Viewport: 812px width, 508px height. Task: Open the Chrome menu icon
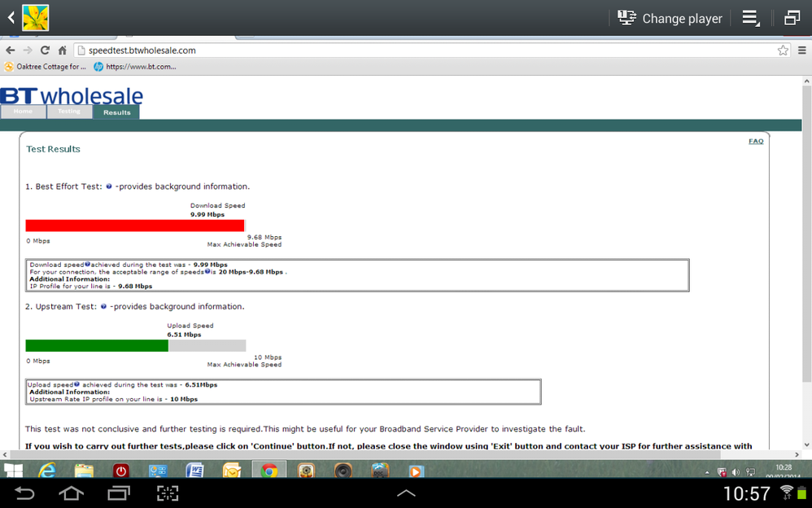click(801, 50)
